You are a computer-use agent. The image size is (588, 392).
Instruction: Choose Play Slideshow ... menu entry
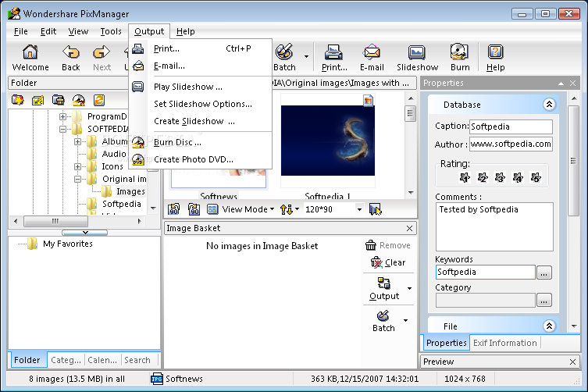201,87
